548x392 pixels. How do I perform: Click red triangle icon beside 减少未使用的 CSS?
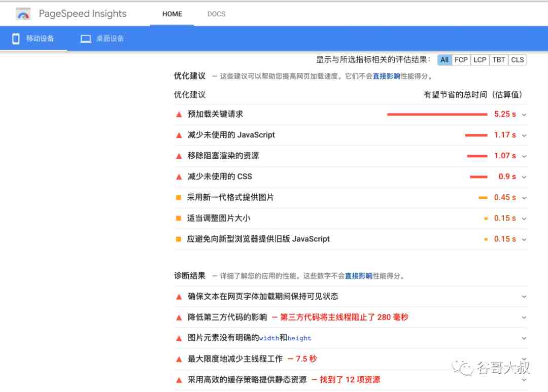pos(179,177)
